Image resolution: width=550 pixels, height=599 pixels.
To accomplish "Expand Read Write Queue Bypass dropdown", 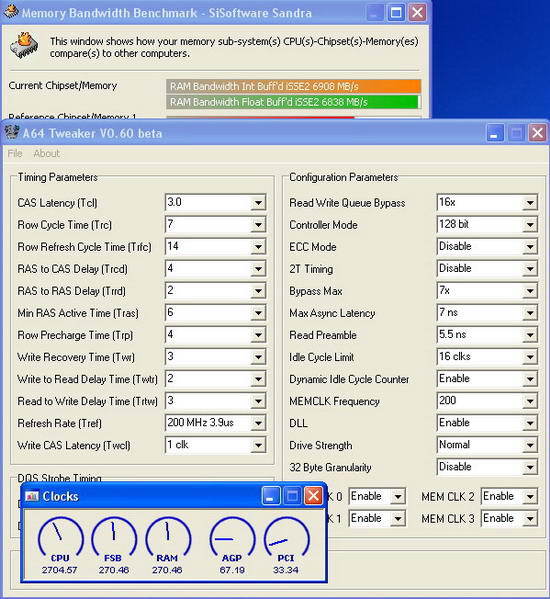I will pyautogui.click(x=530, y=203).
